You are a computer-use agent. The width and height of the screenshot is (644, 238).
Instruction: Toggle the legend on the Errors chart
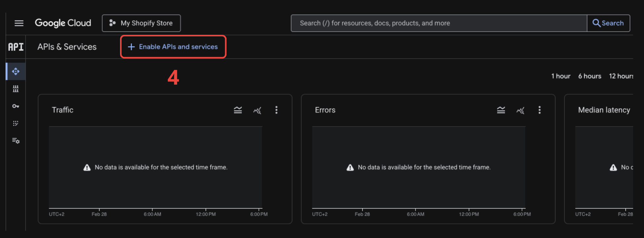click(x=501, y=110)
